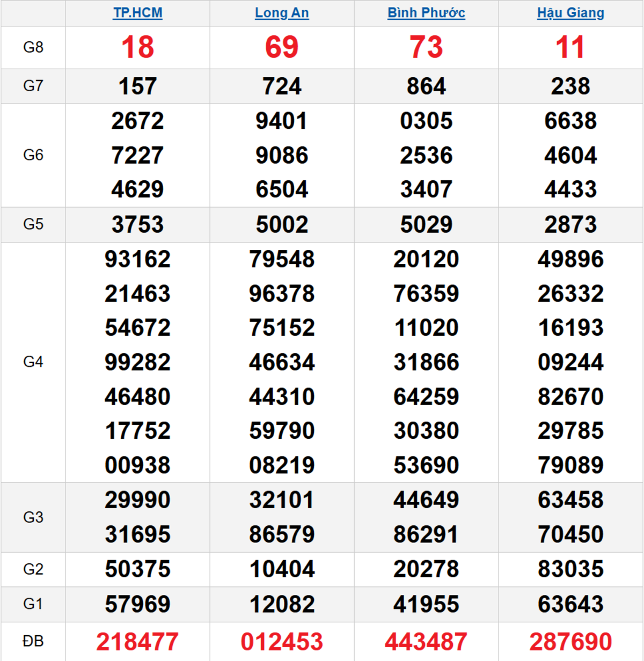Click the Bình Phước header link
Screen dimensions: 644x661
pos(426,13)
